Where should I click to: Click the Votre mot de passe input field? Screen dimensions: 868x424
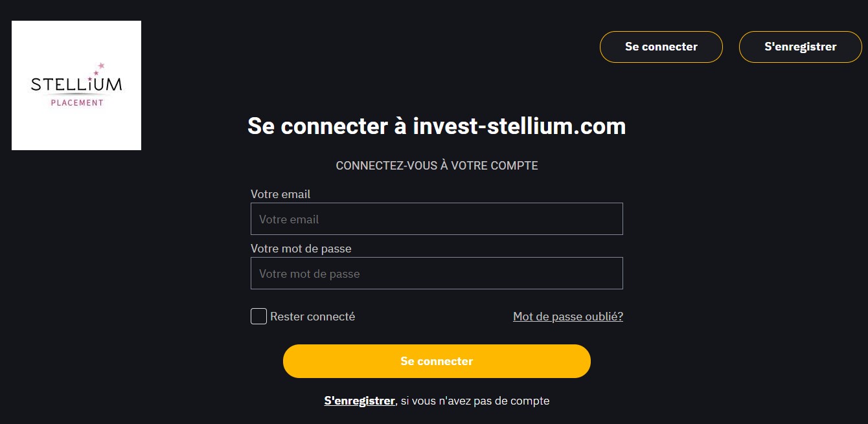[x=437, y=273]
